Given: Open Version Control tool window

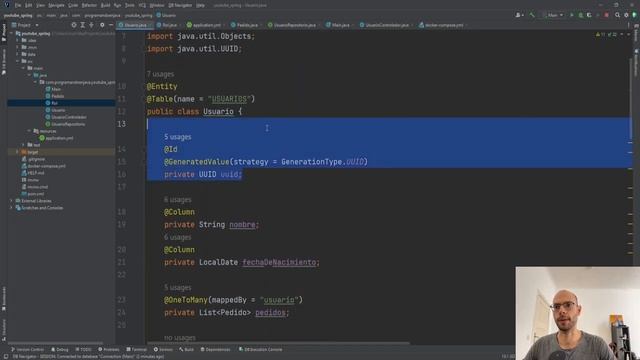Looking at the screenshot, I should coord(27,349).
